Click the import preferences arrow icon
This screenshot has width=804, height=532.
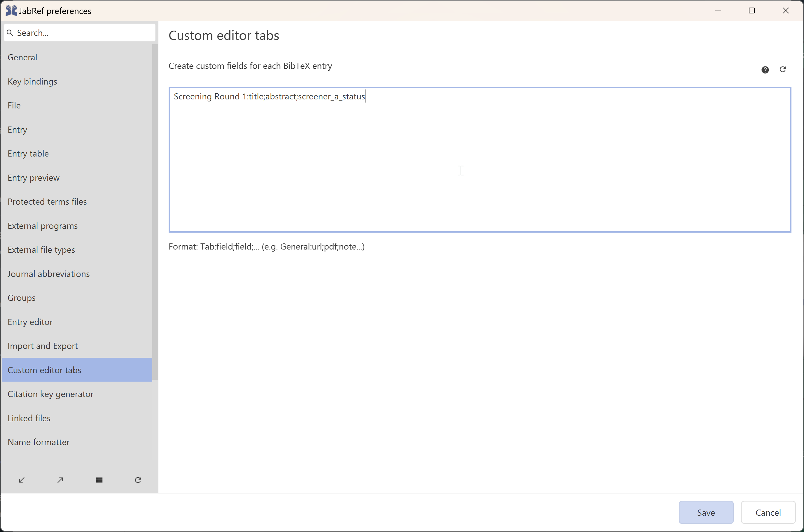coord(21,480)
